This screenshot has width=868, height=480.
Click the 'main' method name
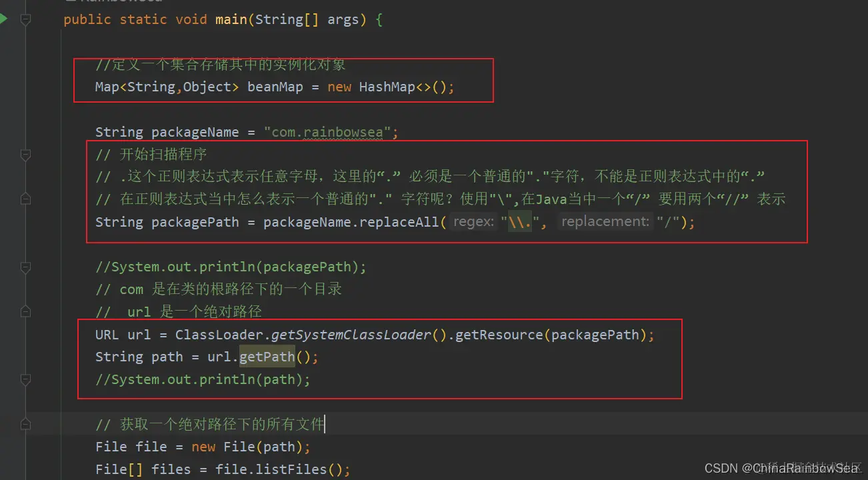231,19
